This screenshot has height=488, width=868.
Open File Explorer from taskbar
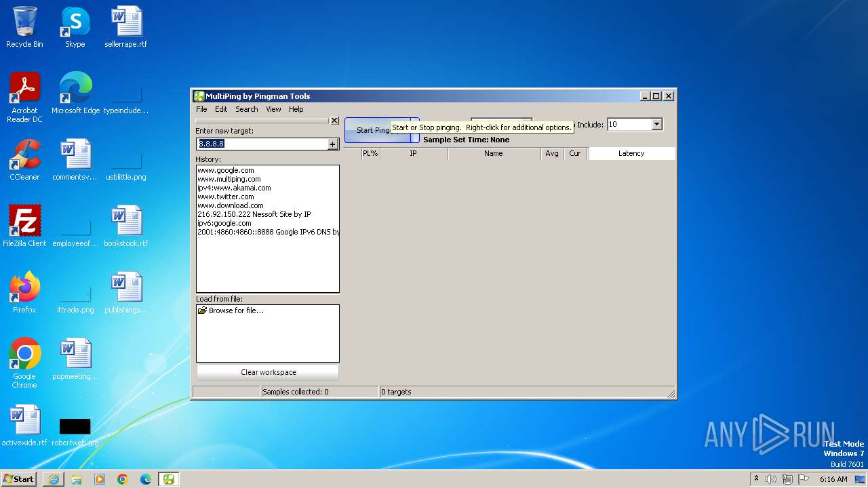(x=77, y=479)
